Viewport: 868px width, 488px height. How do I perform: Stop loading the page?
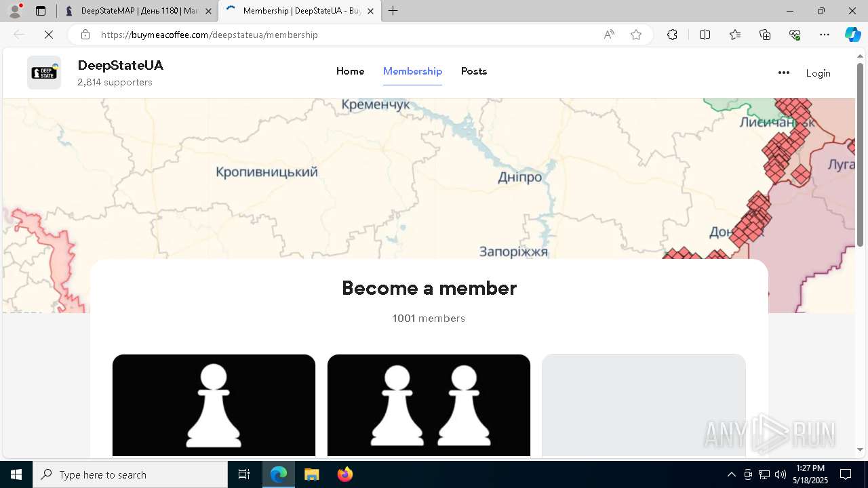tap(48, 35)
